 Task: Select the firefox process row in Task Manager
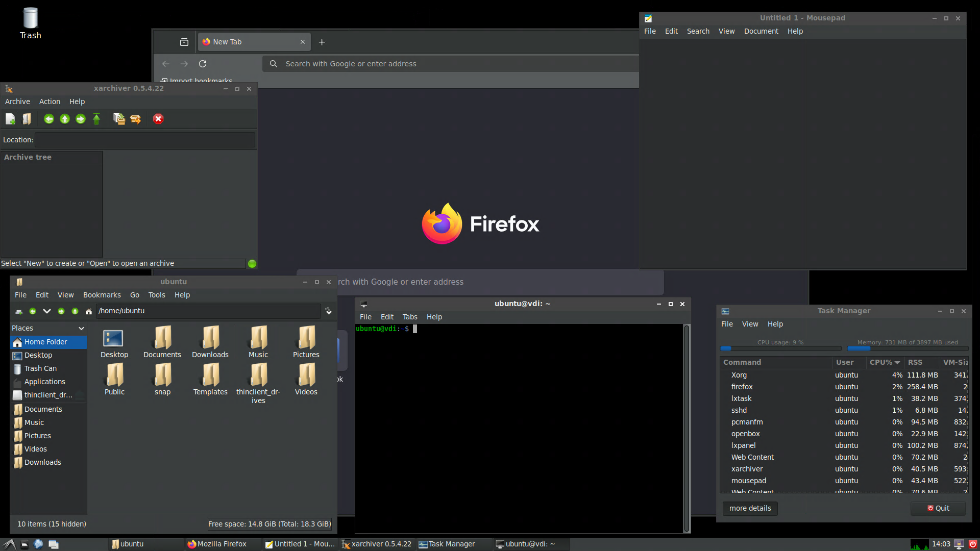(x=844, y=387)
